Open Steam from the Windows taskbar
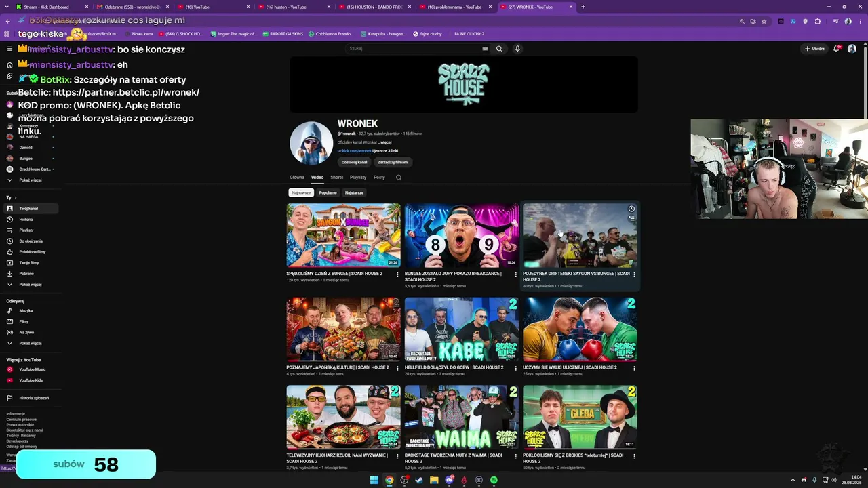The height and width of the screenshot is (488, 868). [x=419, y=480]
